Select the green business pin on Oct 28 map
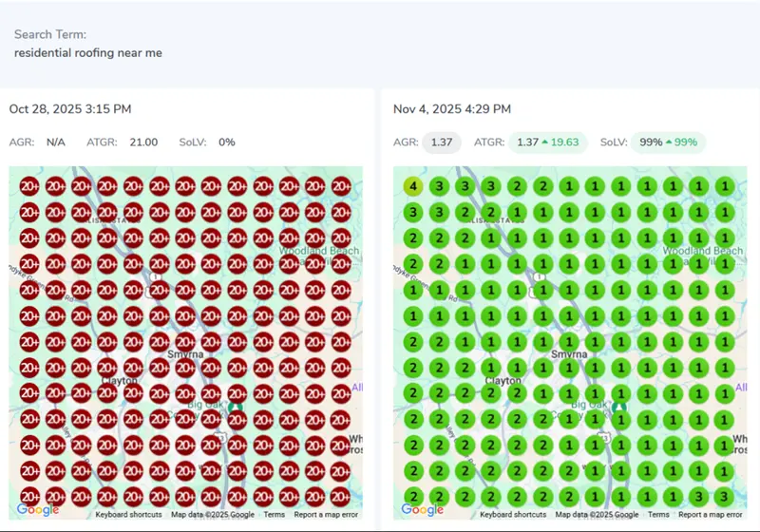The height and width of the screenshot is (532, 760). tap(236, 408)
